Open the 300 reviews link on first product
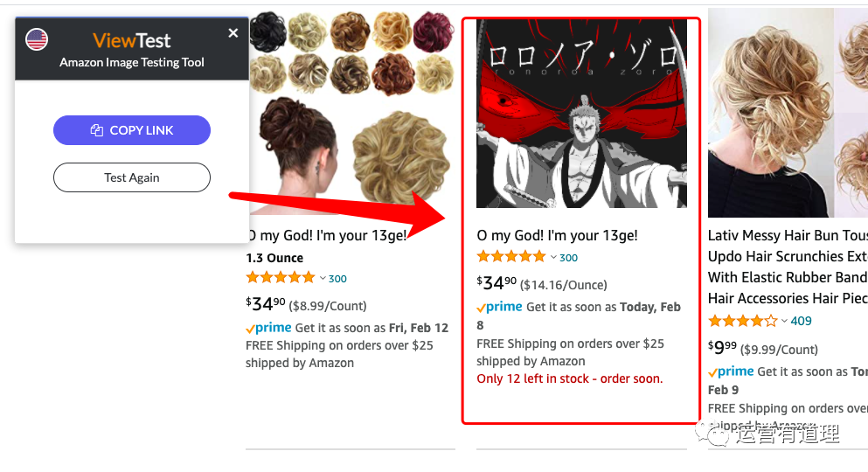Screen dimensions: 868x472 click(x=337, y=279)
